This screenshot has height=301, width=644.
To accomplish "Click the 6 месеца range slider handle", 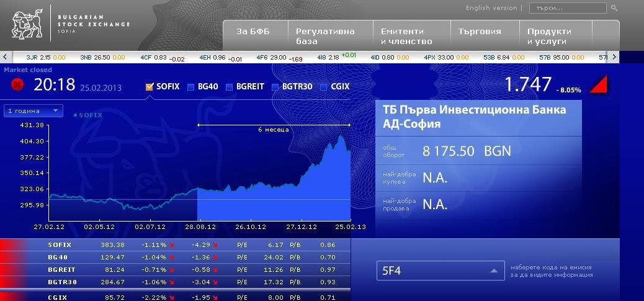I will click(274, 125).
